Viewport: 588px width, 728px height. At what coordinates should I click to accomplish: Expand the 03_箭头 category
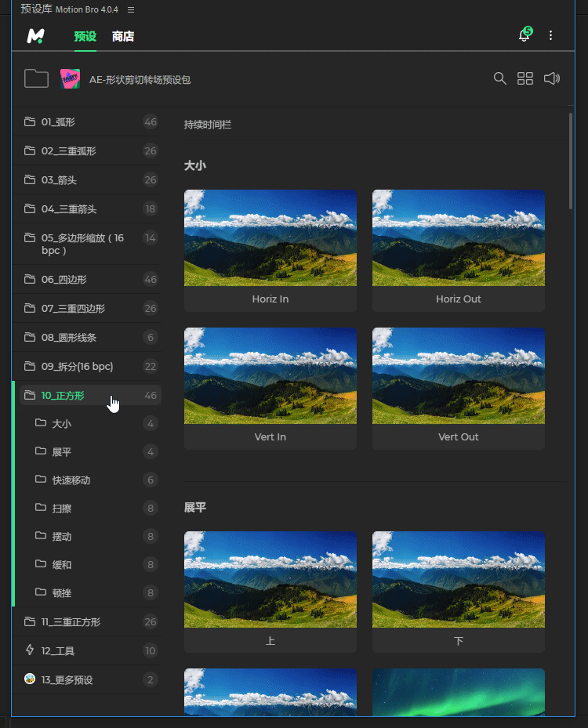[x=87, y=179]
